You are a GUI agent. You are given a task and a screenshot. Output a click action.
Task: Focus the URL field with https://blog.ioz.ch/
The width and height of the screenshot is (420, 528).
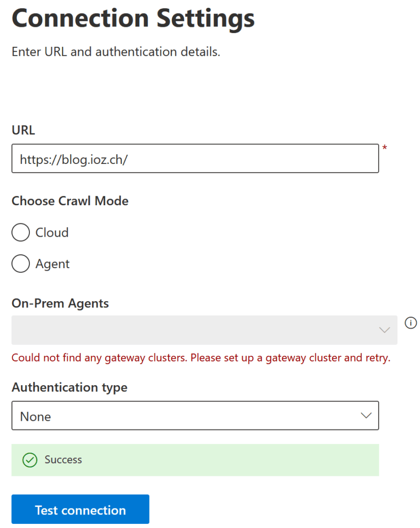[195, 159]
